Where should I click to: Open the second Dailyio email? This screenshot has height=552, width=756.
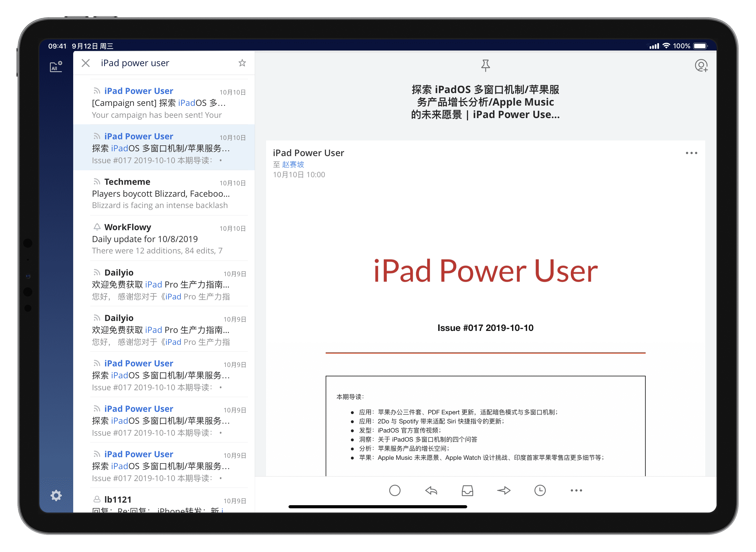pos(164,329)
